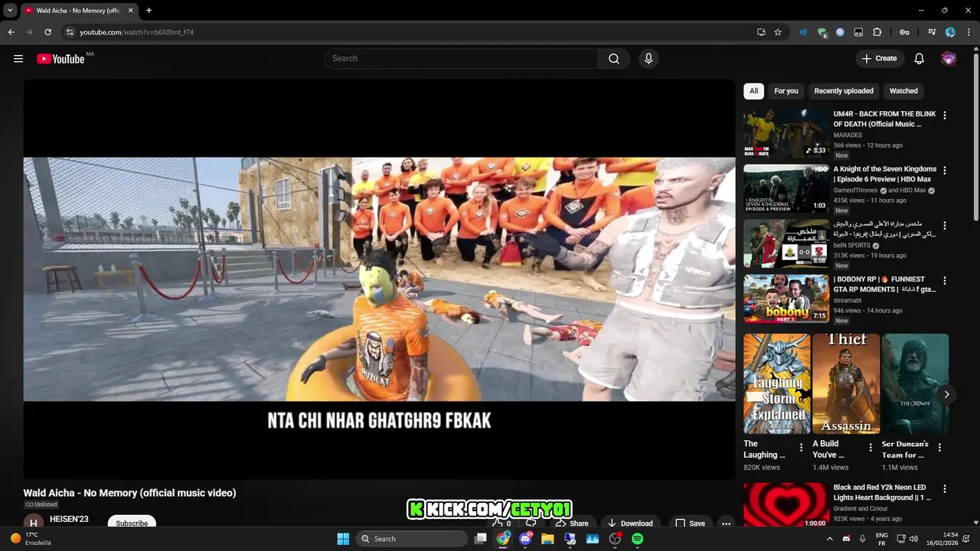Select the All filter chip
The width and height of the screenshot is (980, 551).
[753, 91]
